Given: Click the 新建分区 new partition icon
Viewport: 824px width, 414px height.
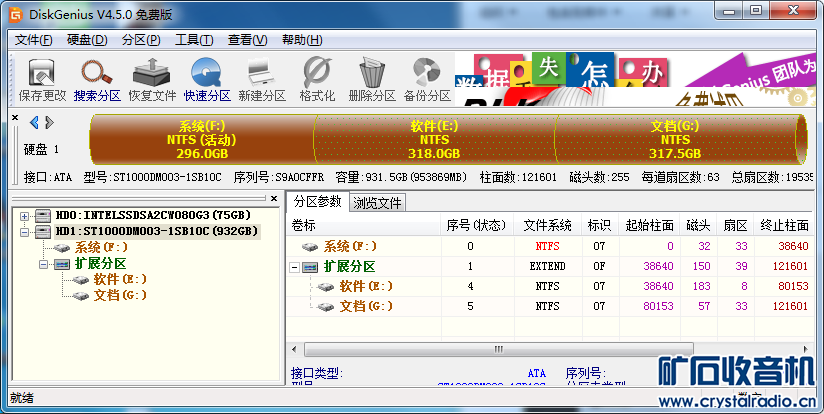Looking at the screenshot, I should [262, 73].
